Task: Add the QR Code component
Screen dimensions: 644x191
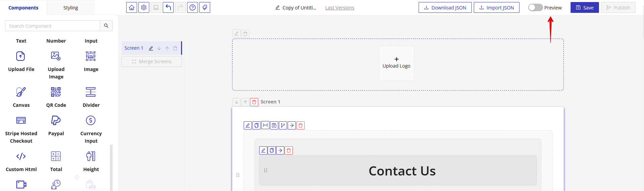Action: tap(56, 92)
